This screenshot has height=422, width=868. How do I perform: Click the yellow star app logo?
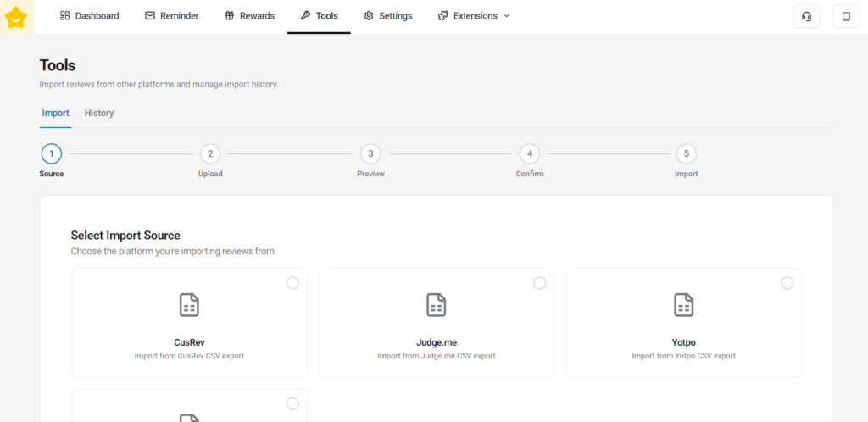coord(16,17)
